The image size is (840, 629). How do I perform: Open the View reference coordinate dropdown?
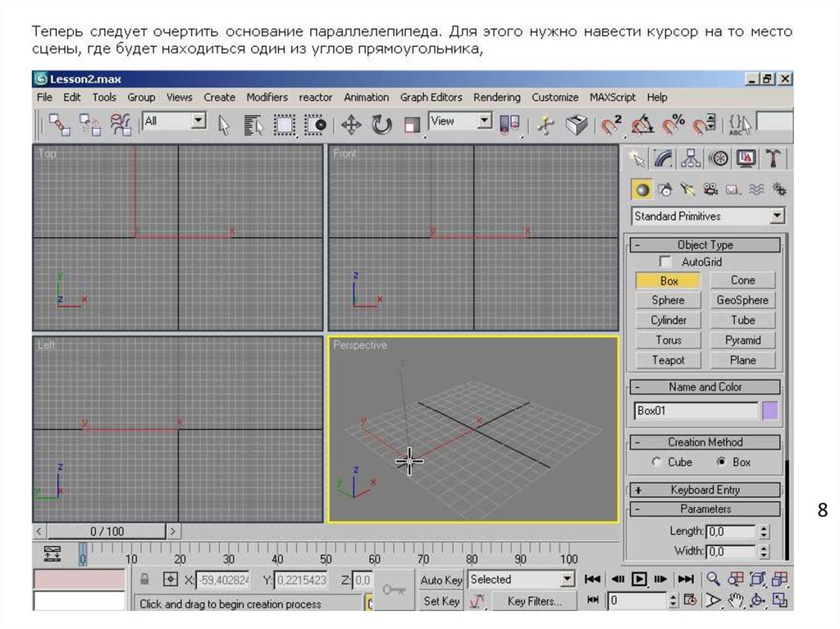[x=484, y=121]
